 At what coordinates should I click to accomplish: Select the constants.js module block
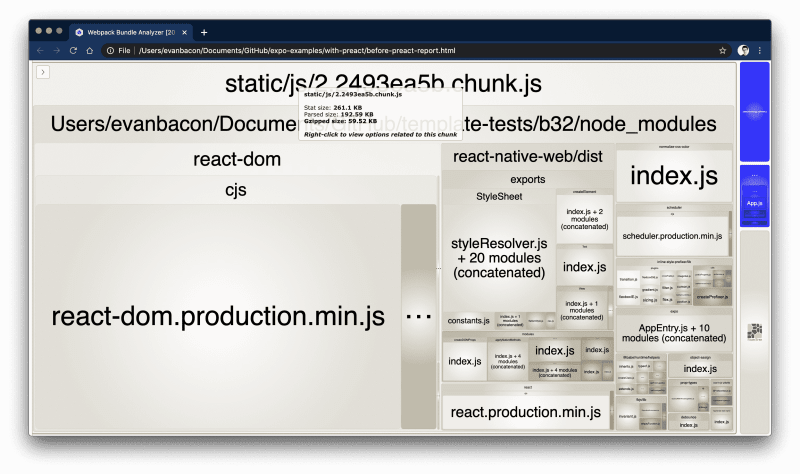coord(468,320)
